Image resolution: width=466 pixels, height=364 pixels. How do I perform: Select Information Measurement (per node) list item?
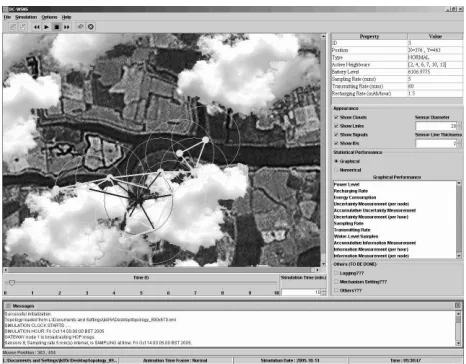[371, 256]
